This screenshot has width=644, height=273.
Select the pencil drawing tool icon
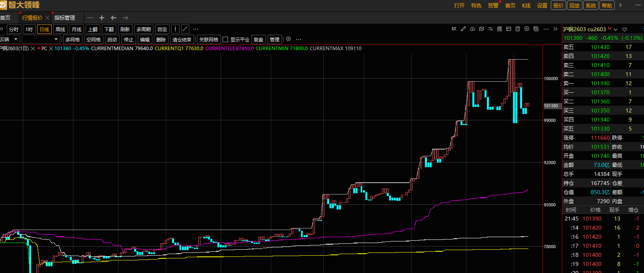coord(463,29)
